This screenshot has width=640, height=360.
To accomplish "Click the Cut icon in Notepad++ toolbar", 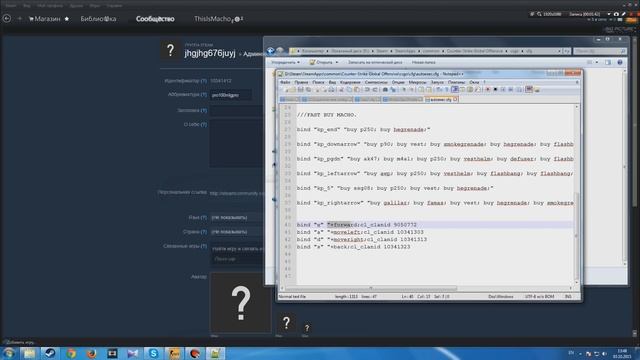I will pyautogui.click(x=341, y=89).
